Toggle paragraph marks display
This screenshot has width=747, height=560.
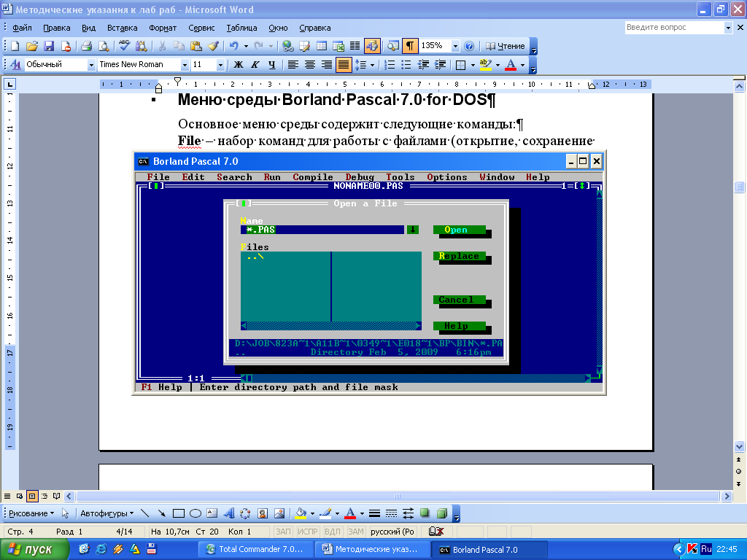[x=410, y=46]
